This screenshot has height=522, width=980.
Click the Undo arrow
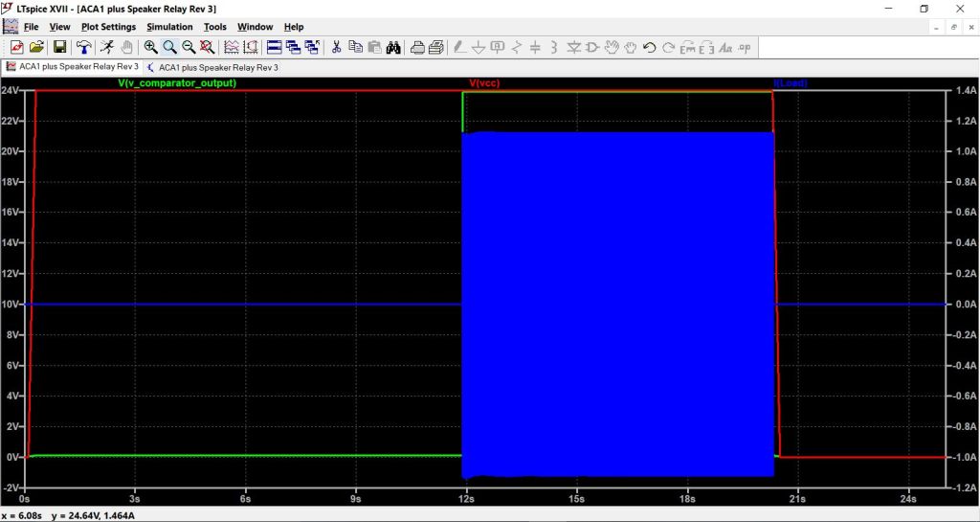[650, 48]
